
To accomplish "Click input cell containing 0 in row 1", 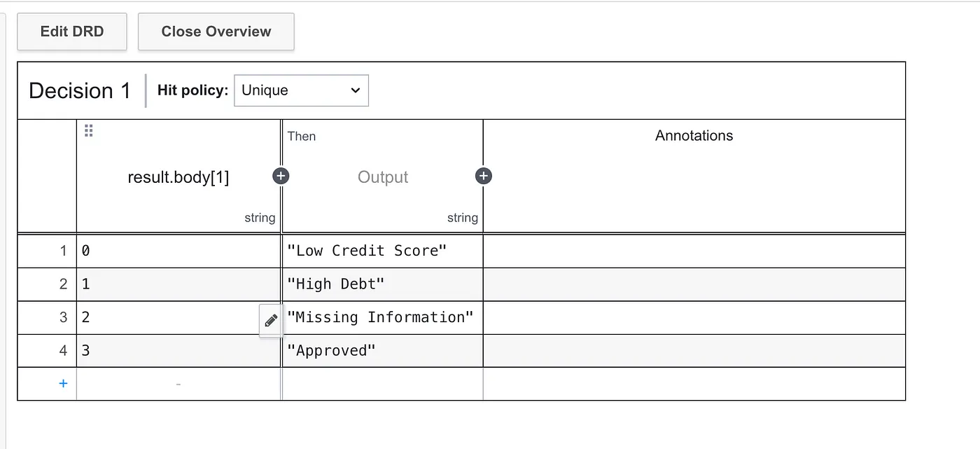I will tap(178, 251).
